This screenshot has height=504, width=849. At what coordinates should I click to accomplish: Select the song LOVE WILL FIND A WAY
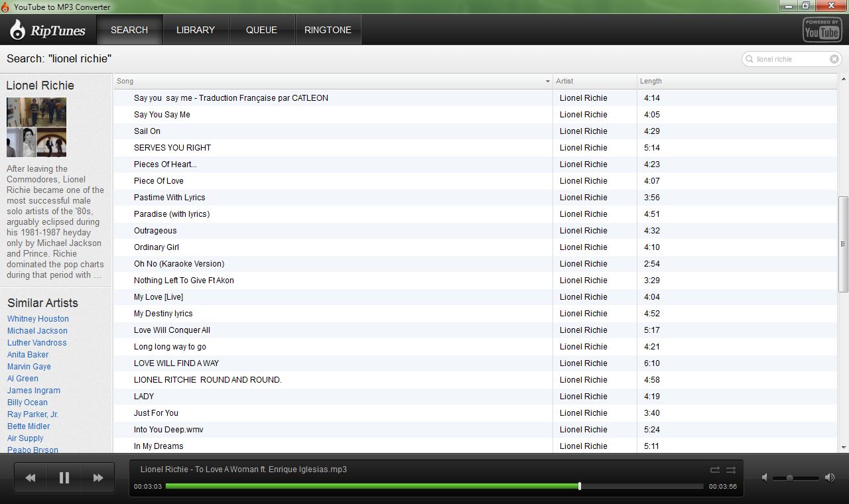[x=176, y=363]
